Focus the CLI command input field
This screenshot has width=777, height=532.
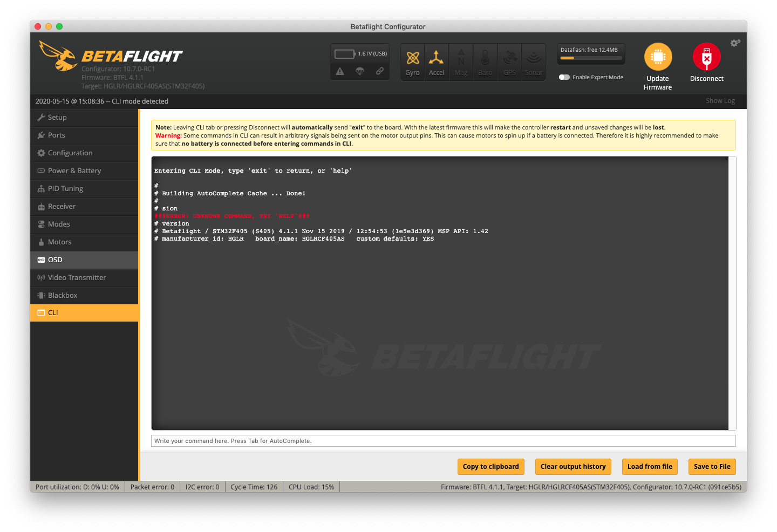click(x=444, y=441)
